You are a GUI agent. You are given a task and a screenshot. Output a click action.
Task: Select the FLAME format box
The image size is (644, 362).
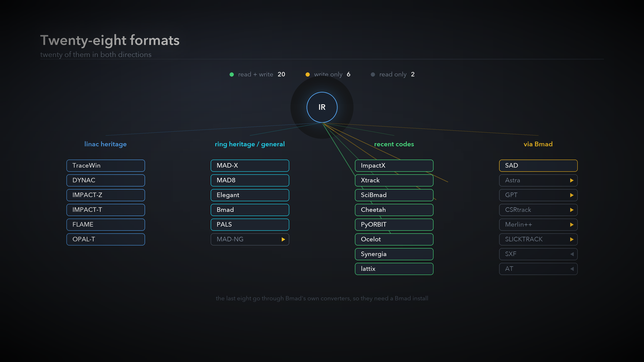[x=106, y=225]
